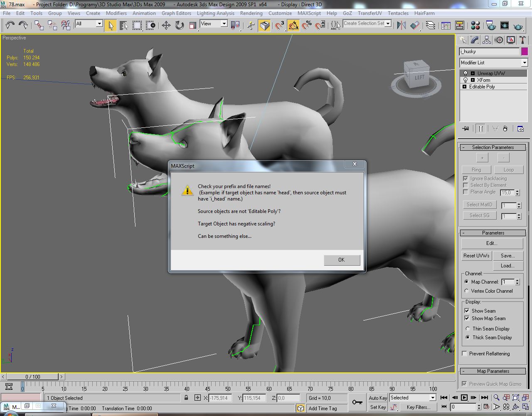Activate the Select Object arrow tool

pos(111,26)
